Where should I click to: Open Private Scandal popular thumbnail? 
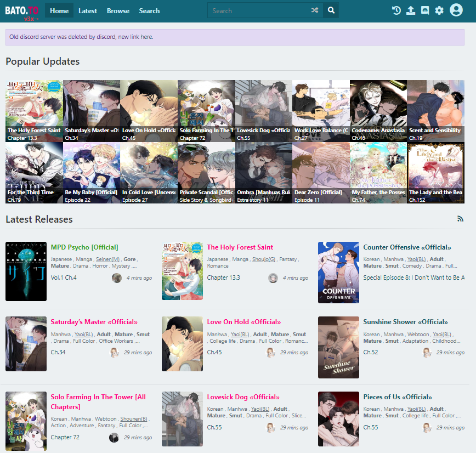(x=206, y=173)
